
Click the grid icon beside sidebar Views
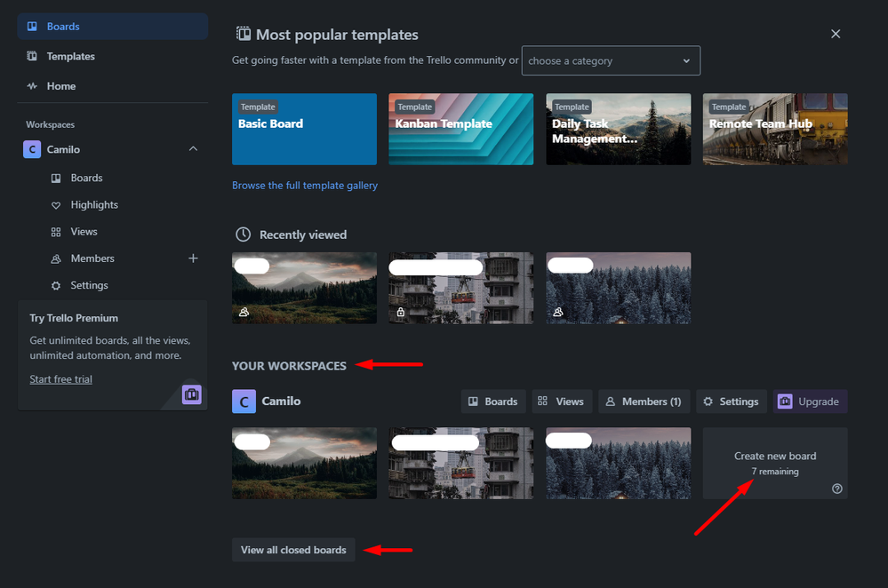(x=56, y=232)
